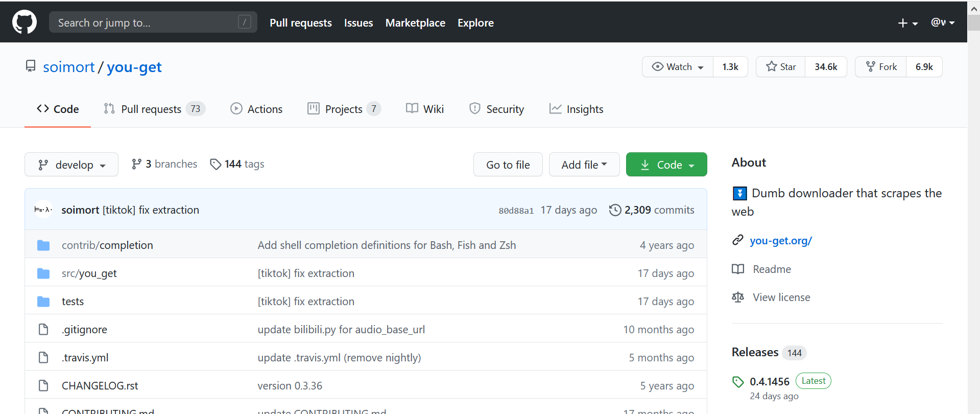
Task: Expand the Watch notifications dropdown
Action: tap(678, 67)
